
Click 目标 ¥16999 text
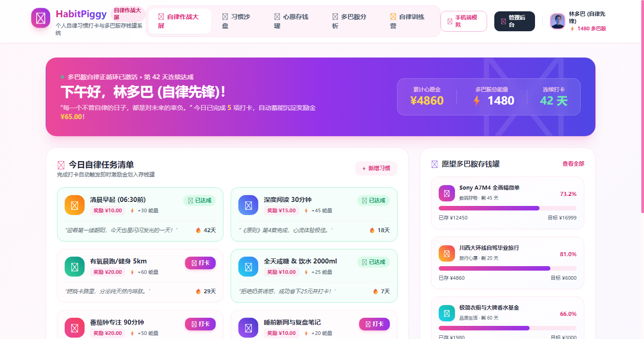[x=562, y=218]
